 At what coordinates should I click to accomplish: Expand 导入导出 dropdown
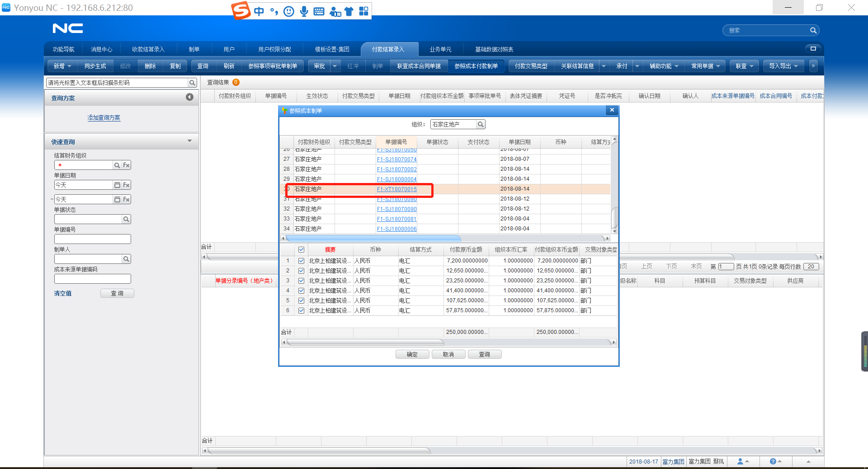point(796,66)
